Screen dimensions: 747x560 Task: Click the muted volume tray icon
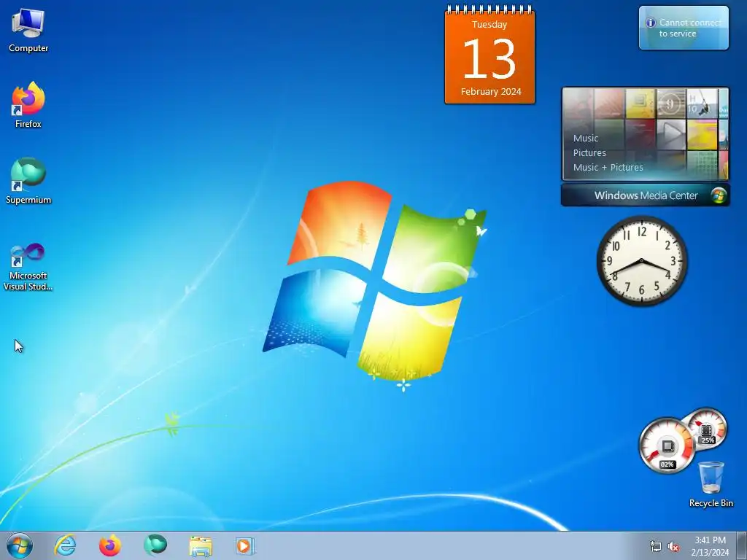click(673, 546)
